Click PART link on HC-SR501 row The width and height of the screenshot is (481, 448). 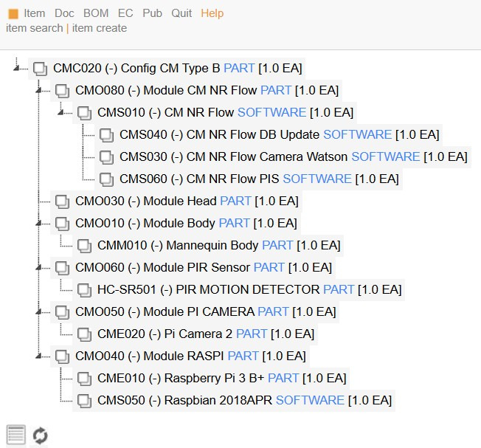[339, 289]
